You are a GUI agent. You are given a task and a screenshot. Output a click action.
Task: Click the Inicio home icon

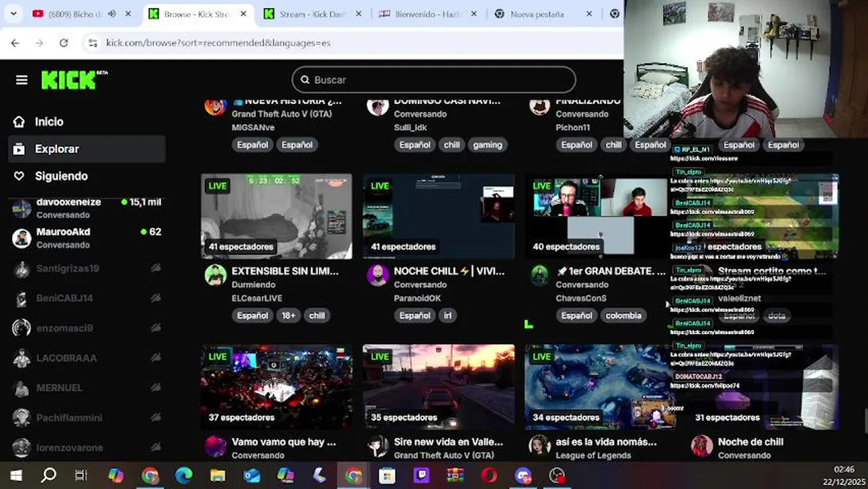click(19, 122)
